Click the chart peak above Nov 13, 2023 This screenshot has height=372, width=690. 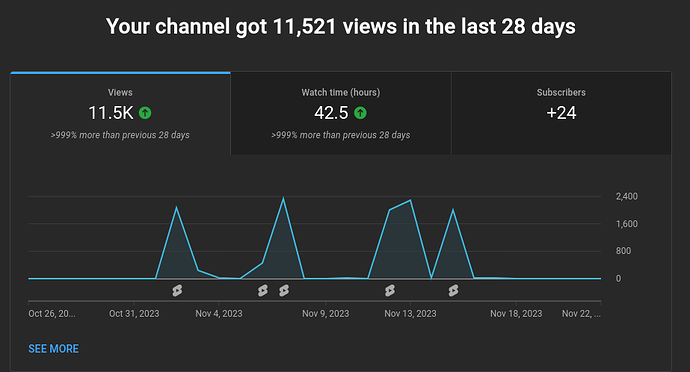411,200
